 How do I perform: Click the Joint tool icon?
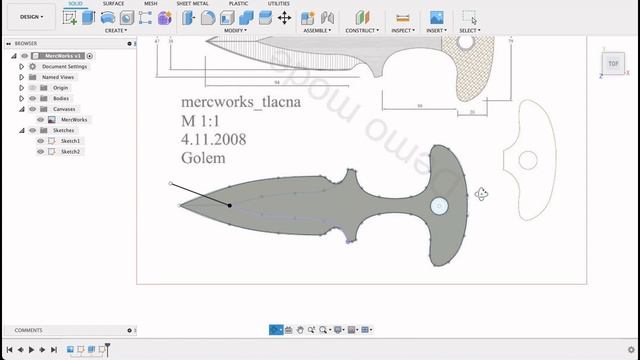327,18
